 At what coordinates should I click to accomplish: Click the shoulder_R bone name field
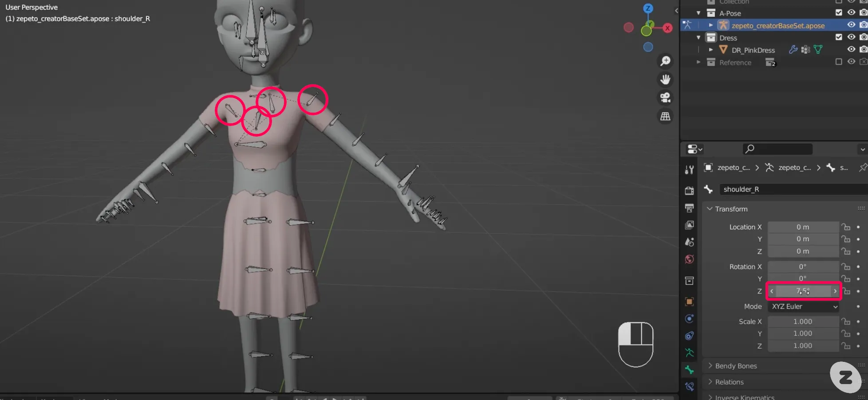click(x=793, y=189)
